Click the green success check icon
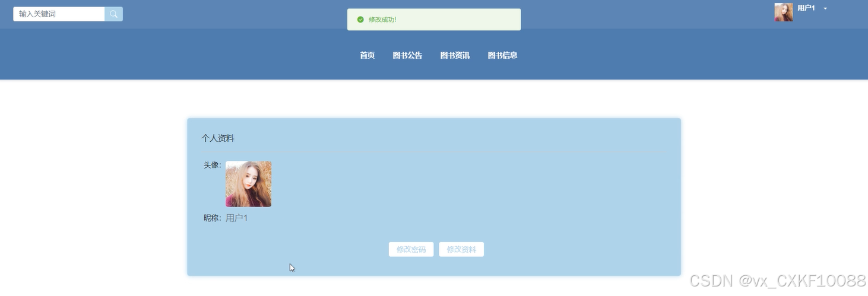The width and height of the screenshot is (868, 296). pyautogui.click(x=360, y=20)
